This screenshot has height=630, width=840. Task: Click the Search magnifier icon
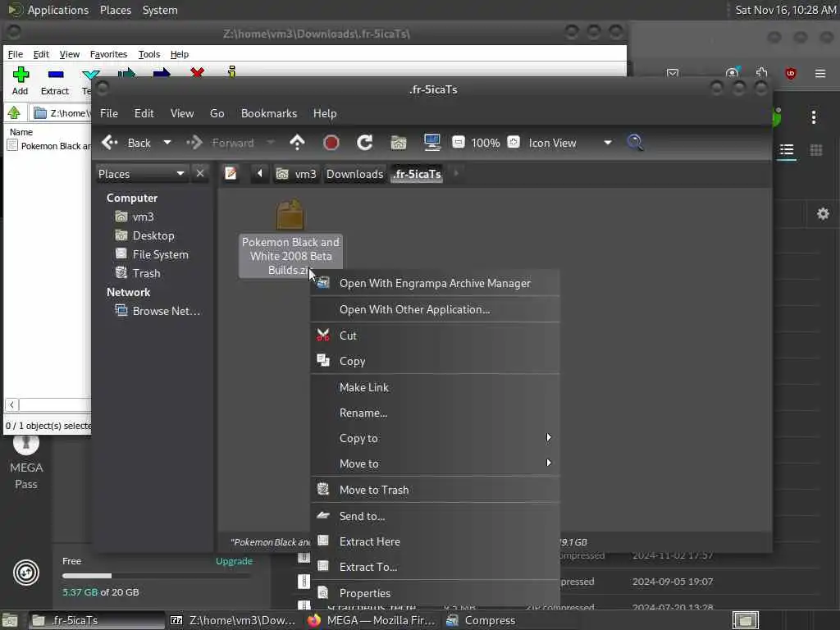tap(636, 143)
